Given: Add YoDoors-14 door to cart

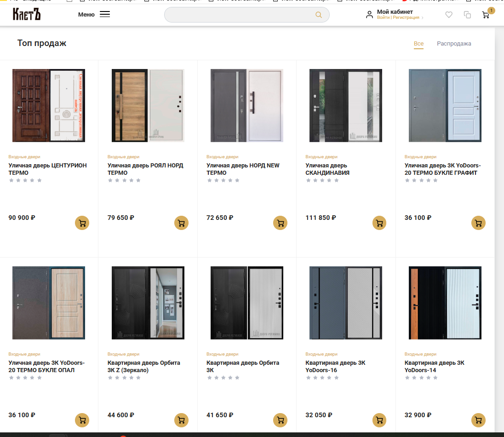Looking at the screenshot, I should pos(478,420).
